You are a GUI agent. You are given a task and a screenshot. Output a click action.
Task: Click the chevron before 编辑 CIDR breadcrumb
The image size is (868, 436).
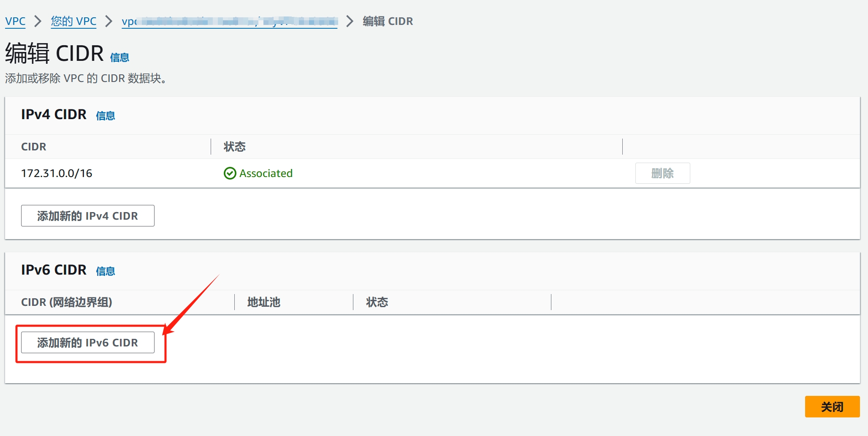(350, 21)
